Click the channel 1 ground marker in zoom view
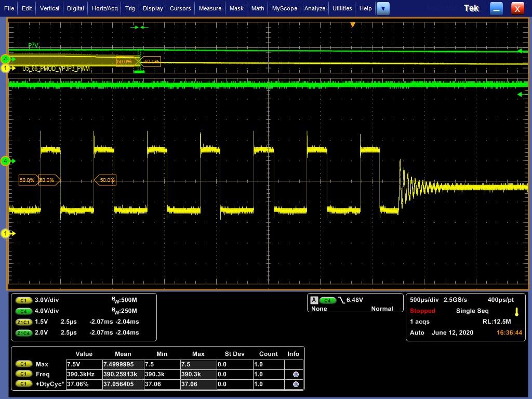The width and height of the screenshot is (532, 399). tap(5, 233)
